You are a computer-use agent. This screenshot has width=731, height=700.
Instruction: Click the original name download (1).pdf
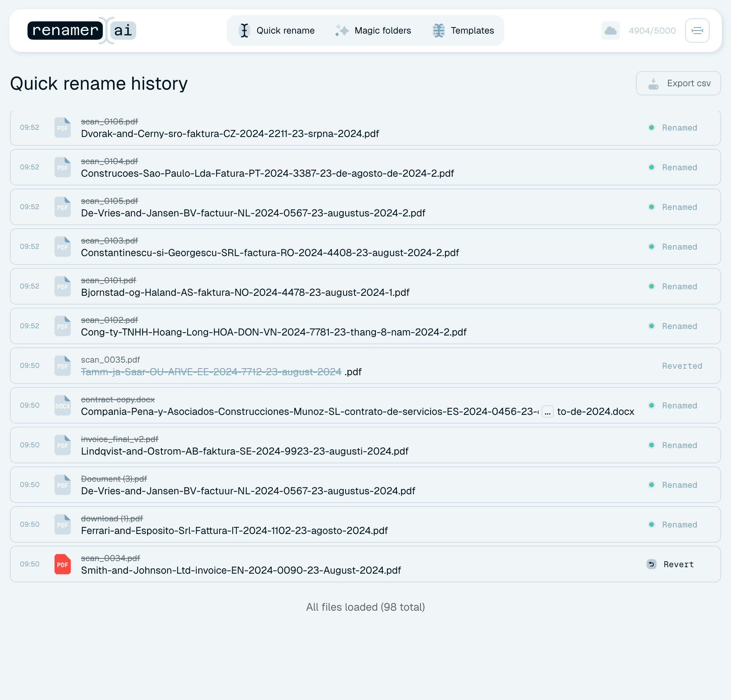(x=112, y=518)
